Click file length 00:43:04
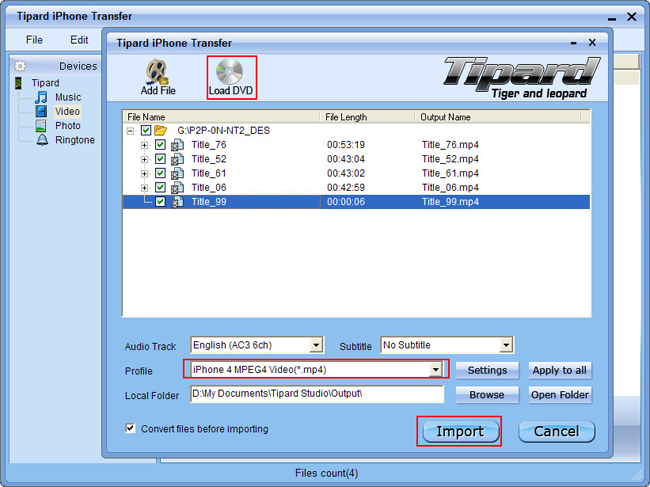Image resolution: width=650 pixels, height=487 pixels. (x=346, y=159)
